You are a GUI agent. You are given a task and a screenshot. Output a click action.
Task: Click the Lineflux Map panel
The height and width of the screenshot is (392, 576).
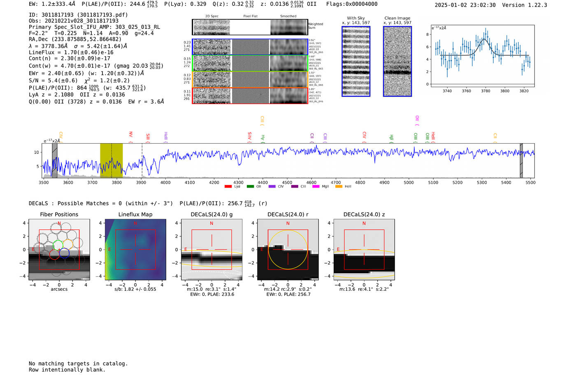point(135,250)
